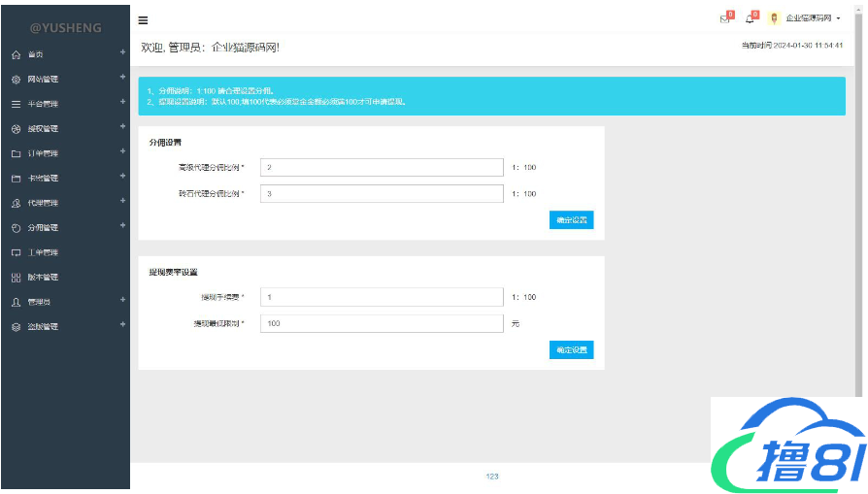The height and width of the screenshot is (494, 868).
Task: Toggle the hamburger sidebar menu icon
Action: (144, 19)
